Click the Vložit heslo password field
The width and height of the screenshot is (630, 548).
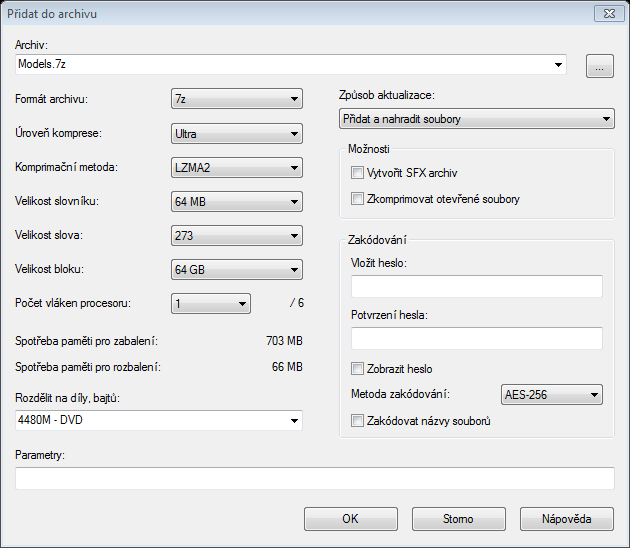[477, 287]
